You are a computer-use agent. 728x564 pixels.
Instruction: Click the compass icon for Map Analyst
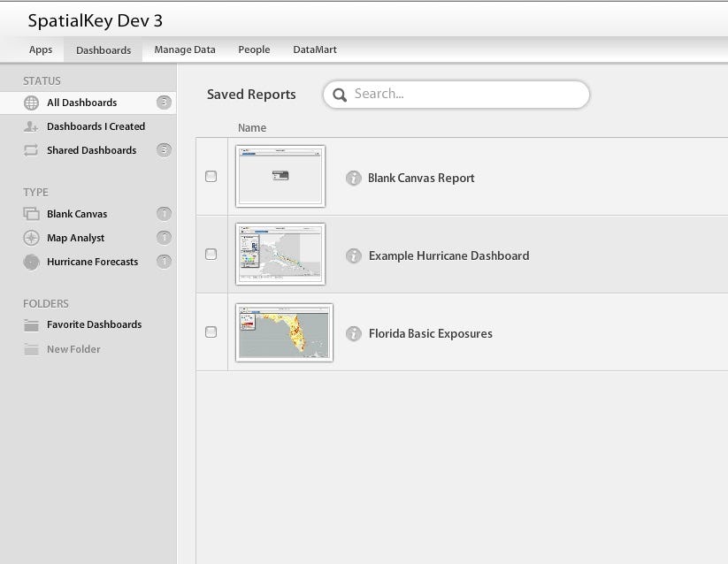coord(31,238)
